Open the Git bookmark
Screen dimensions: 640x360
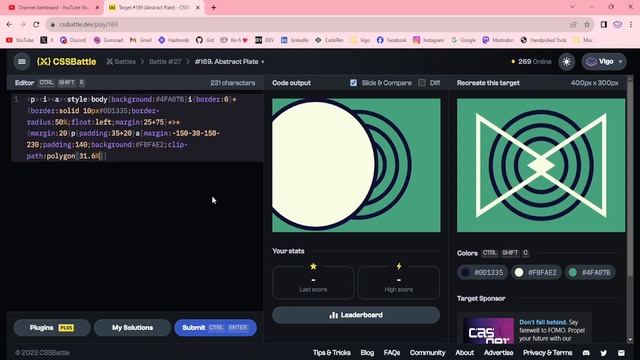[205, 40]
